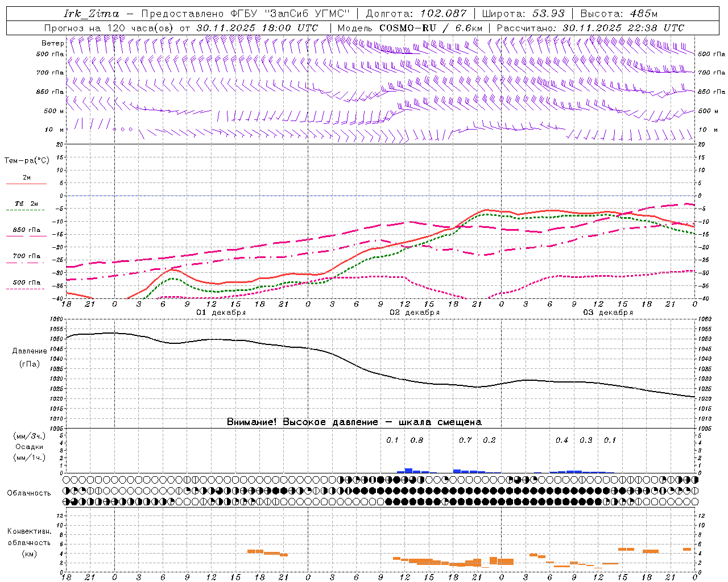This screenshot has width=728, height=582.
Task: Click the (мм/3ч.) precipitation unit label
Action: coord(30,436)
